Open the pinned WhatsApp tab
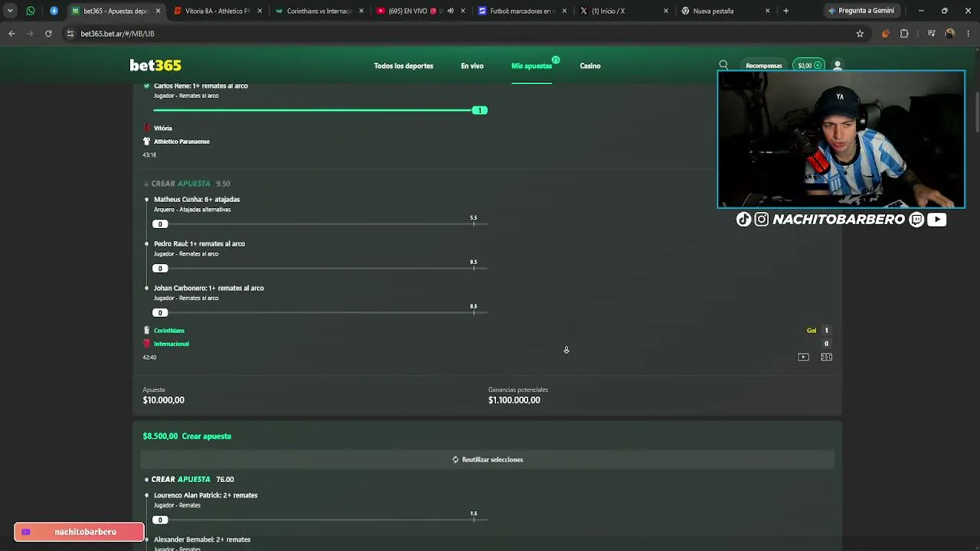This screenshot has width=980, height=551. [31, 11]
